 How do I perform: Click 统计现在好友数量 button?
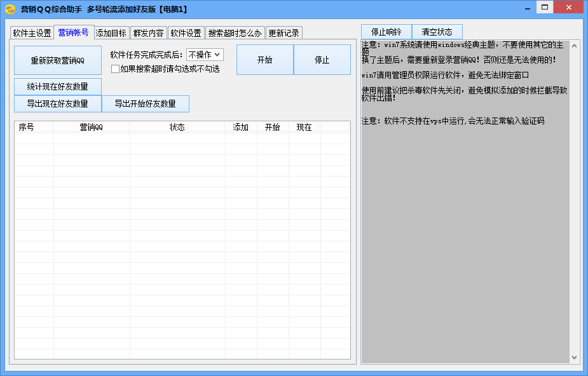click(x=57, y=86)
